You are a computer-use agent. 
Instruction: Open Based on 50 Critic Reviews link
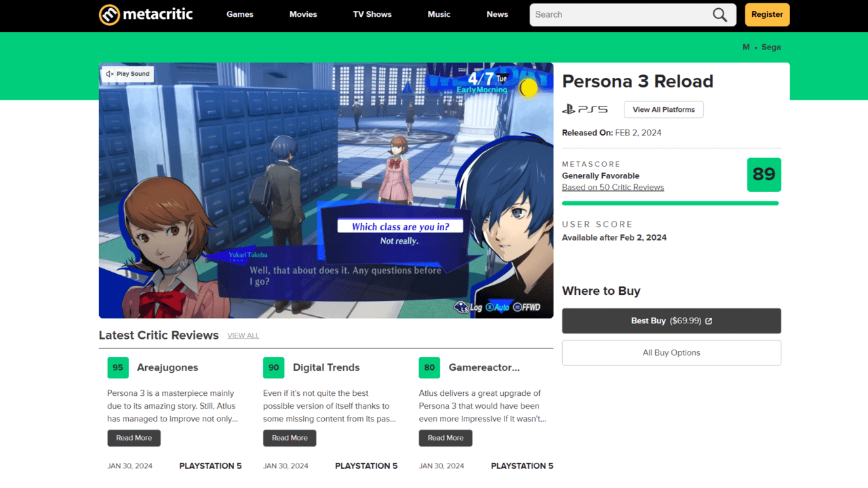[x=613, y=188]
